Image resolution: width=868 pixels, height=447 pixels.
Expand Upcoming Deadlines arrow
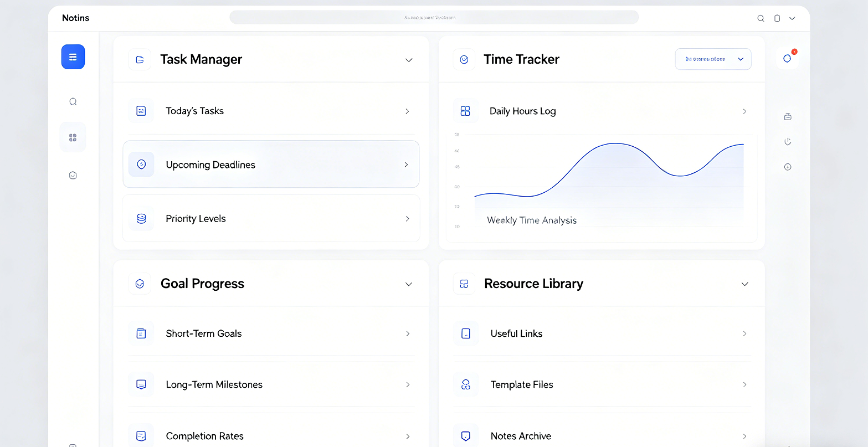click(x=407, y=165)
